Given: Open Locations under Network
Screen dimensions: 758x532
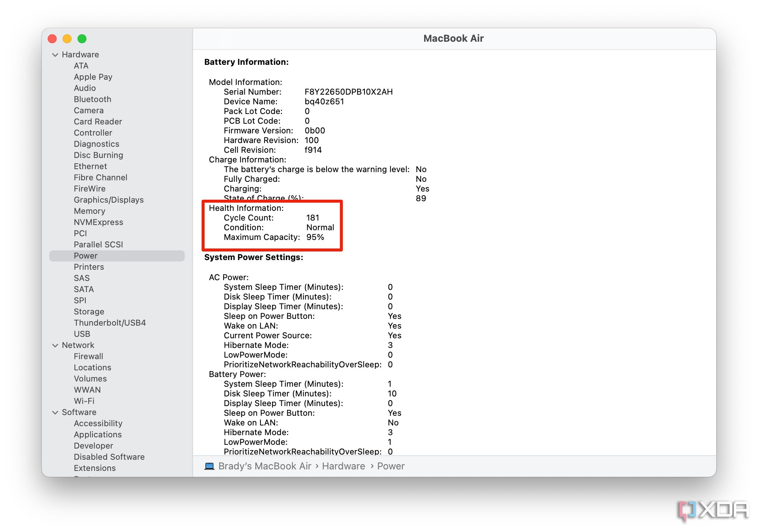Looking at the screenshot, I should [x=92, y=368].
